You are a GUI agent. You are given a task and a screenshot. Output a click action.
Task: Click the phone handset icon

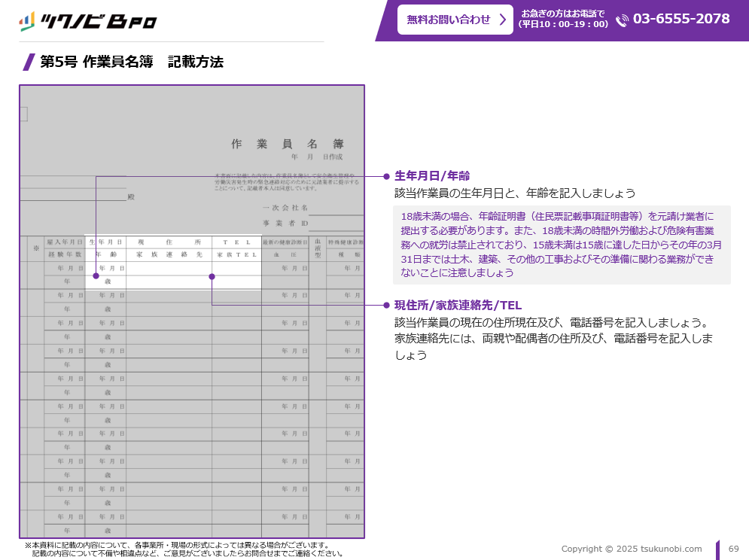click(622, 20)
